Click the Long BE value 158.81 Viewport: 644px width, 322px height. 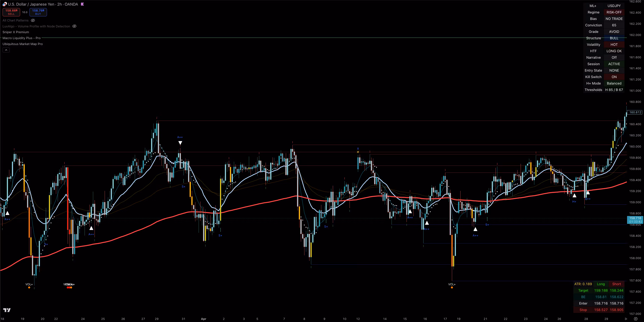click(601, 297)
